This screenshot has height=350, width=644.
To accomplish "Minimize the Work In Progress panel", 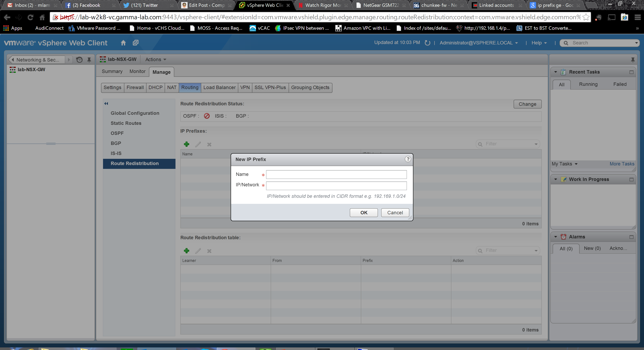I will pos(631,180).
